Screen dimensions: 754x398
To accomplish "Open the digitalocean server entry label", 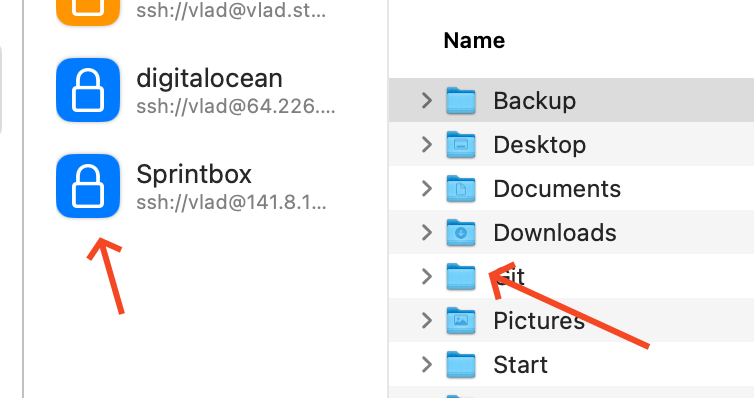I will pyautogui.click(x=209, y=78).
